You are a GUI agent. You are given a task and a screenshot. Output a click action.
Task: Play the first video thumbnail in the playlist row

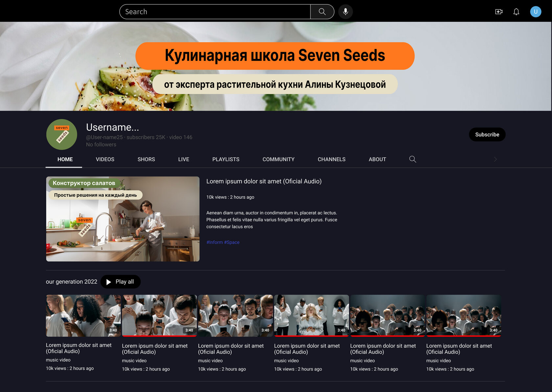coord(83,316)
